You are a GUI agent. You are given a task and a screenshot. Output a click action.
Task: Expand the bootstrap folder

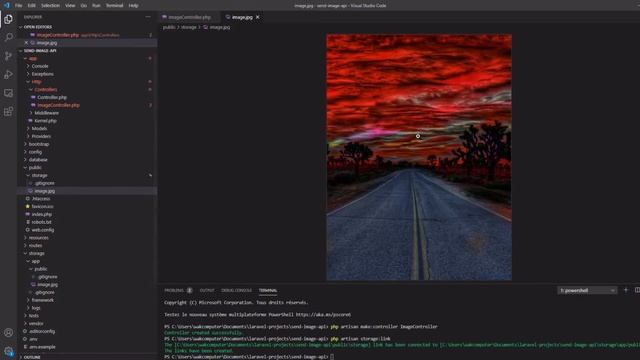point(39,144)
